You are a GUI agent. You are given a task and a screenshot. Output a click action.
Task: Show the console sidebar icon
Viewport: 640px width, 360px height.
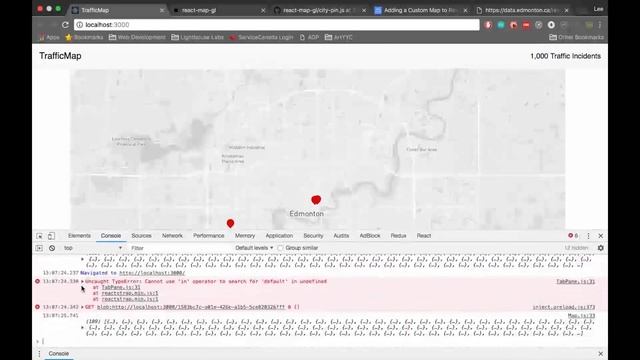(x=39, y=248)
